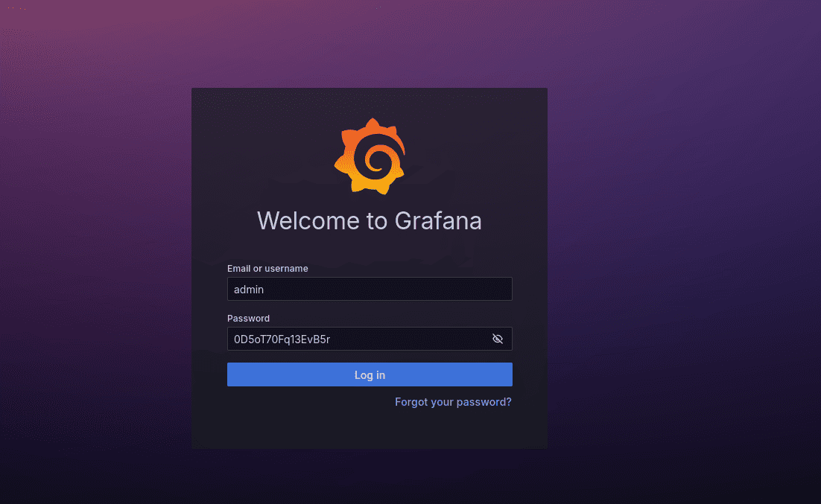Image resolution: width=821 pixels, height=504 pixels.
Task: Focus the Email or username field
Action: [370, 289]
